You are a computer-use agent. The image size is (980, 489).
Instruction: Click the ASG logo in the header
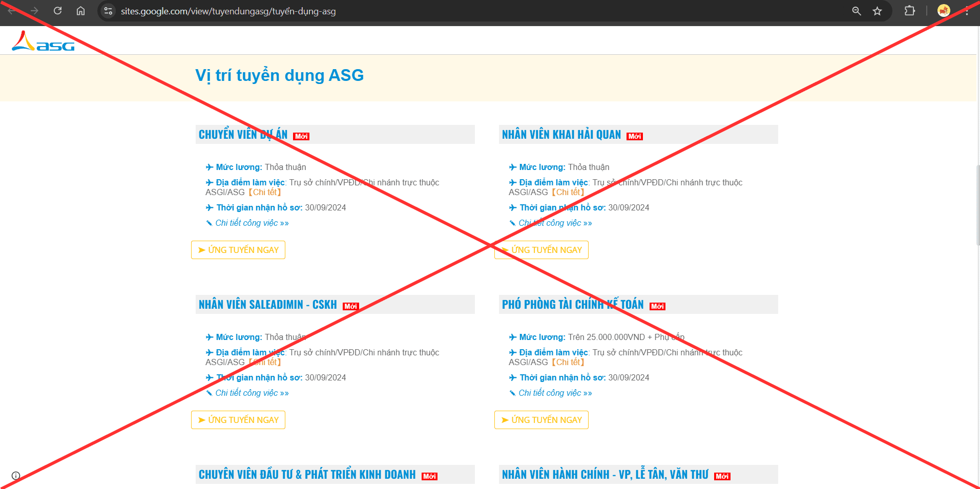[43, 41]
